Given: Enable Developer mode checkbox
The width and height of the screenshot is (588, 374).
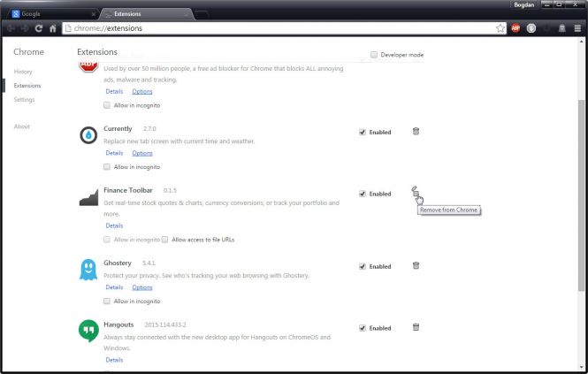Looking at the screenshot, I should (x=375, y=55).
